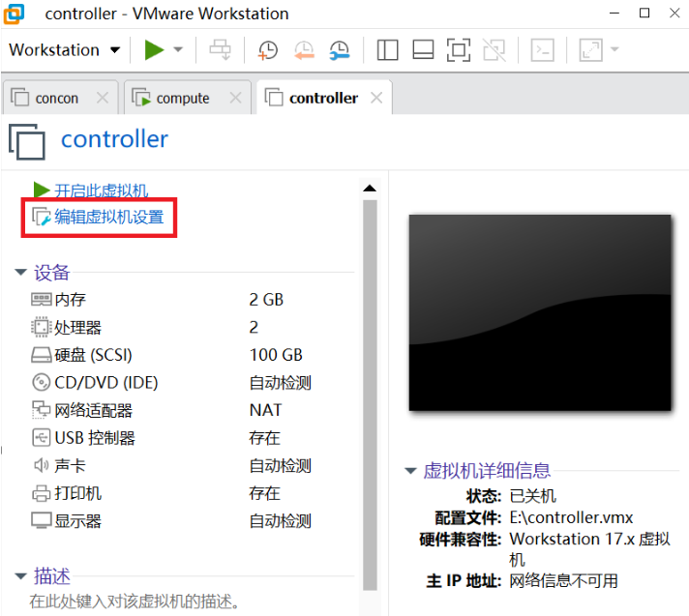
Task: Click the Unity mode toolbar icon
Action: 494,49
